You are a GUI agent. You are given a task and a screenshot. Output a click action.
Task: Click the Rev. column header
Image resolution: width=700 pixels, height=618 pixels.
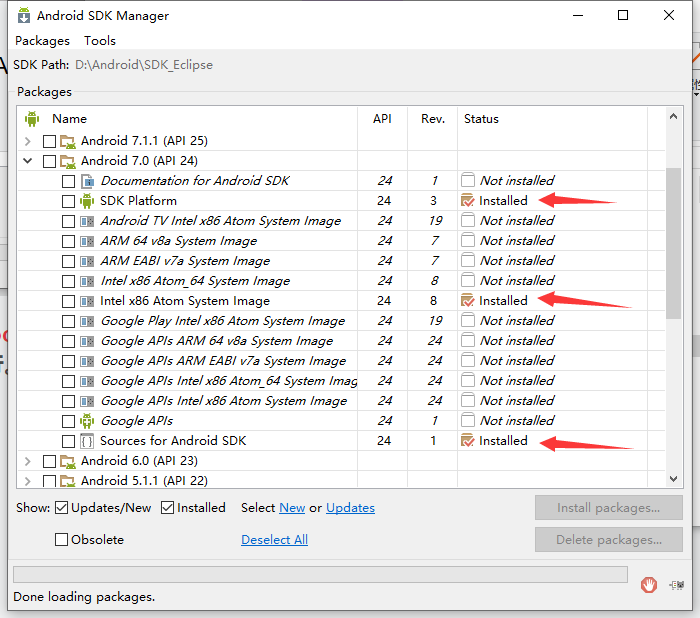[x=433, y=119]
